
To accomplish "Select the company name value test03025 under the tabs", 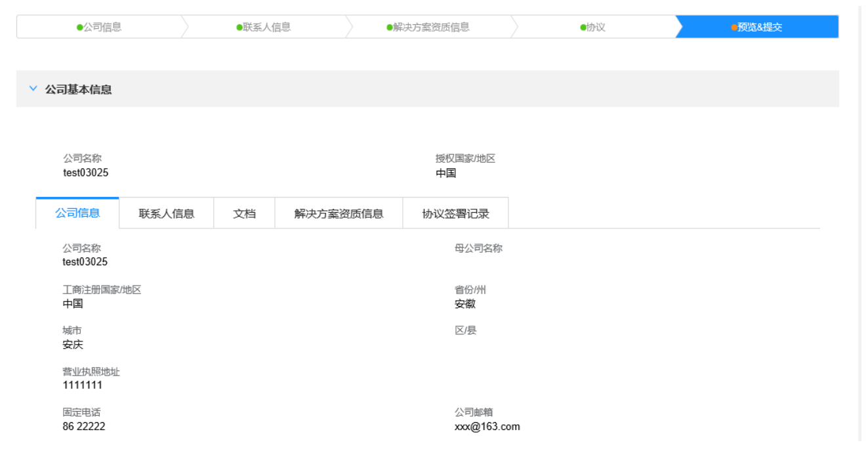I will tap(85, 262).
